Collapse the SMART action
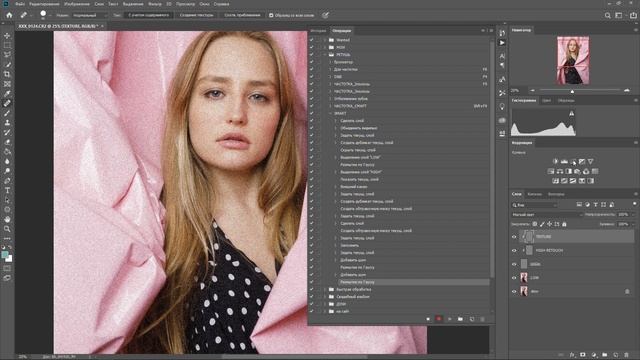 [x=331, y=113]
